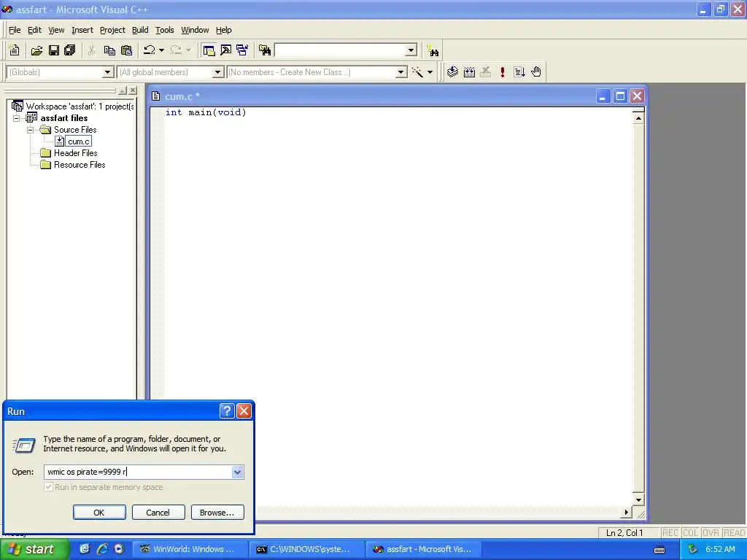Toggle the REC status bar indicator
This screenshot has height=560, width=747.
[x=670, y=533]
